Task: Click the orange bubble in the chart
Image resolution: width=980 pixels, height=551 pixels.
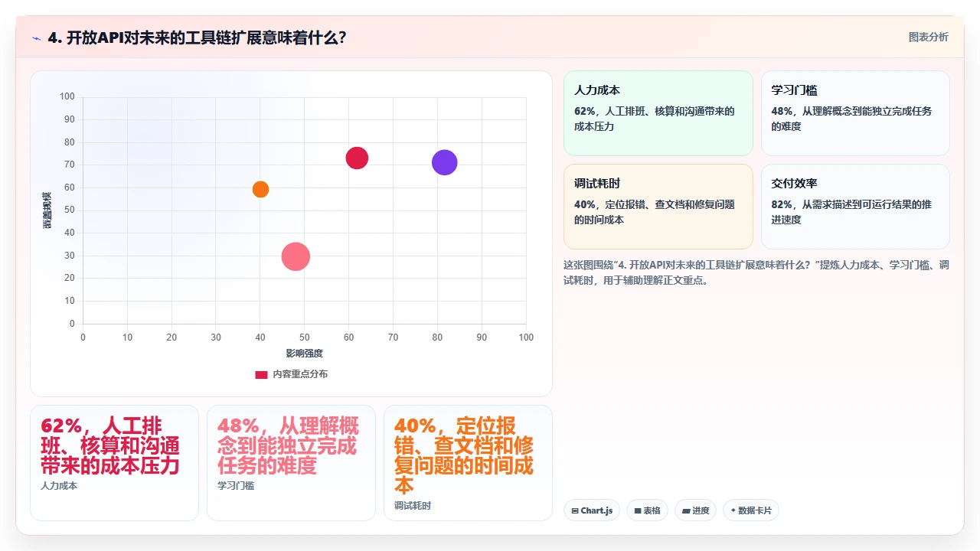Action: pos(260,189)
